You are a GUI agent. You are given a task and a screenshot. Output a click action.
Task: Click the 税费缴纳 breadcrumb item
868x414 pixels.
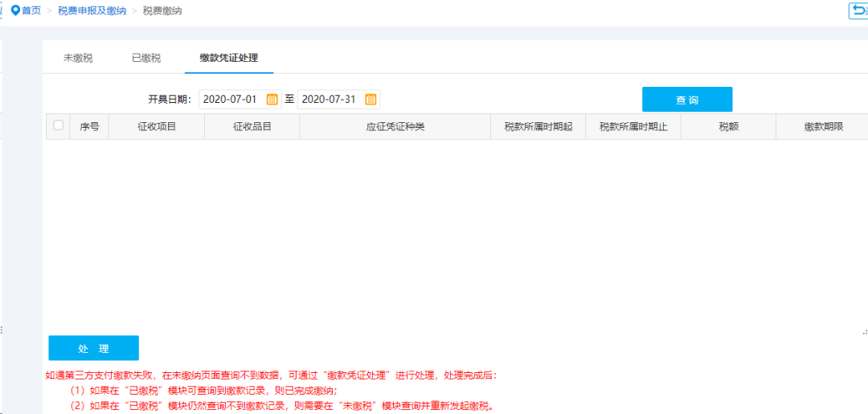point(162,10)
